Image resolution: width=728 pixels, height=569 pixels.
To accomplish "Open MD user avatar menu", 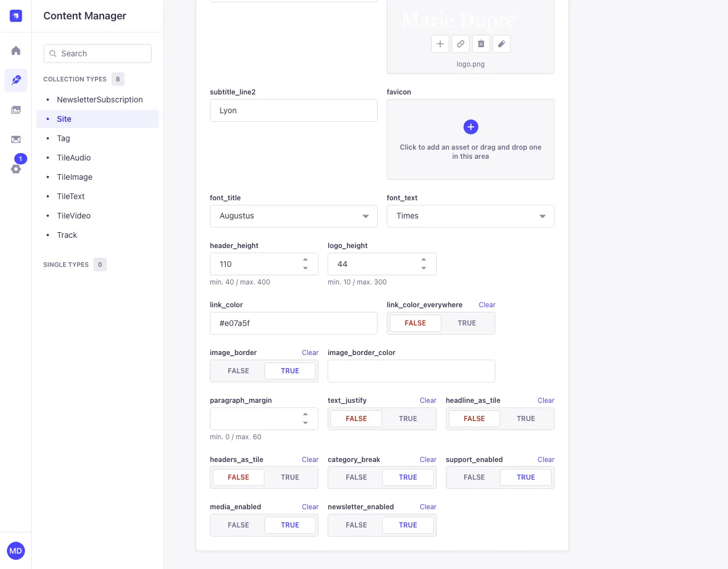I will click(16, 551).
